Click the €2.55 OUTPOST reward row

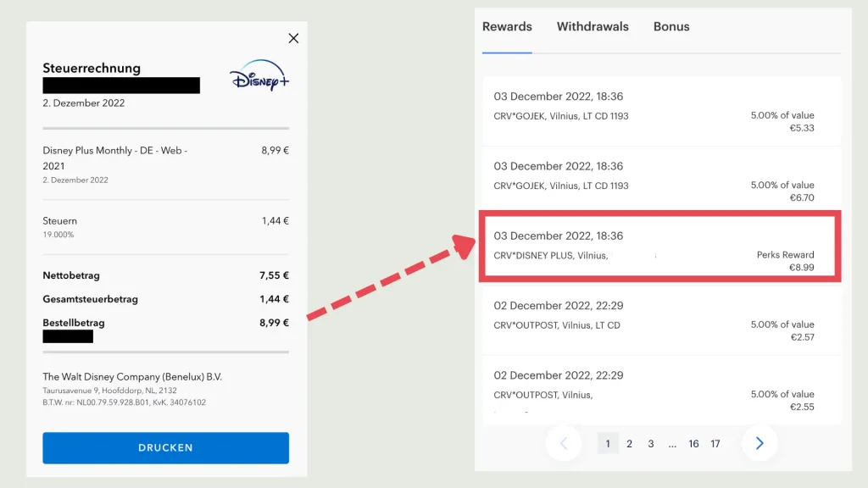(659, 391)
